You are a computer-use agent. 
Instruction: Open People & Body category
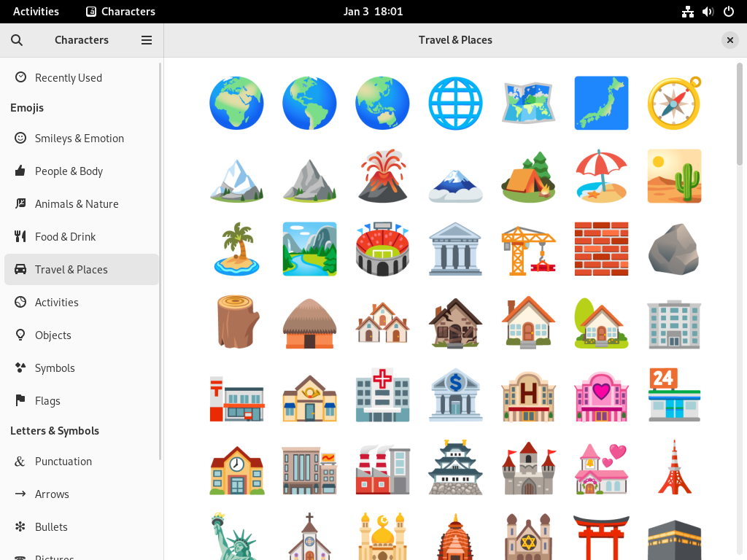(82, 171)
